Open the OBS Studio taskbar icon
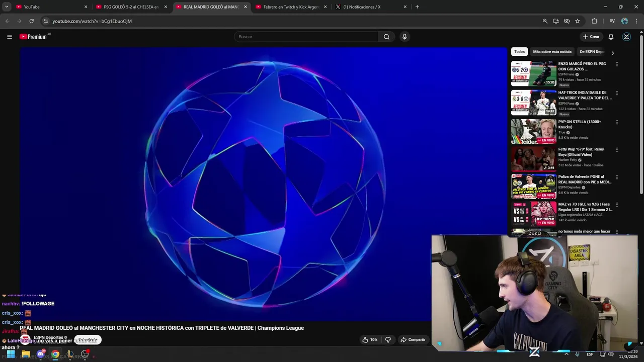Viewport: 644px width, 362px height. click(85, 354)
